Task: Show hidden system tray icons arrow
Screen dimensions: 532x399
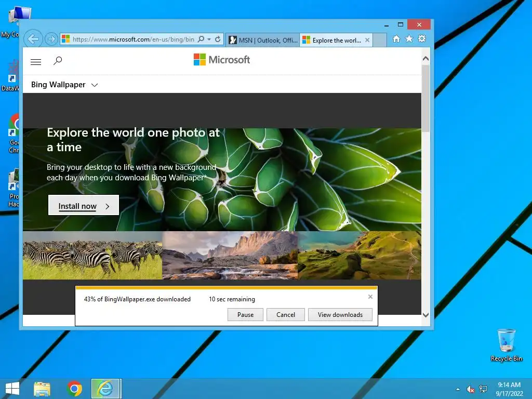Action: pyautogui.click(x=458, y=389)
